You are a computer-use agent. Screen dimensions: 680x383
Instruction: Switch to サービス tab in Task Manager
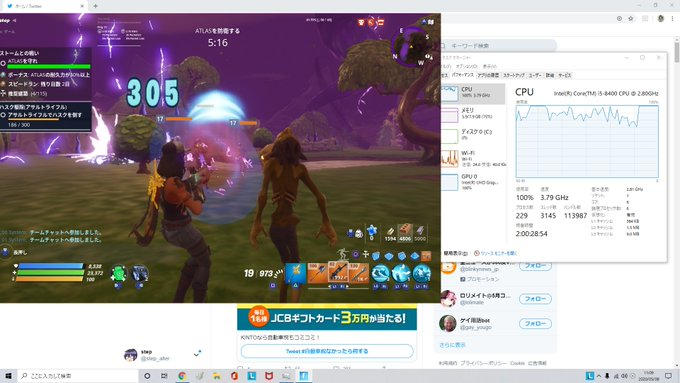pyautogui.click(x=565, y=75)
